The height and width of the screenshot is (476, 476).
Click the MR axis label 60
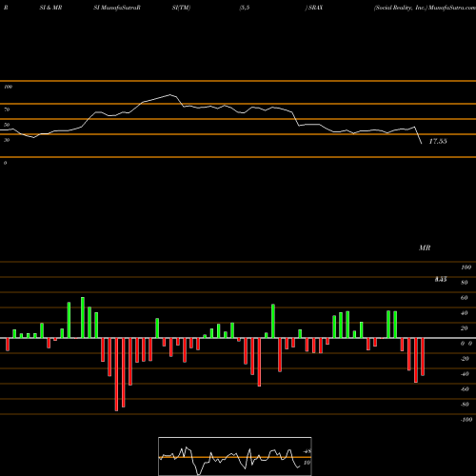coord(465,298)
